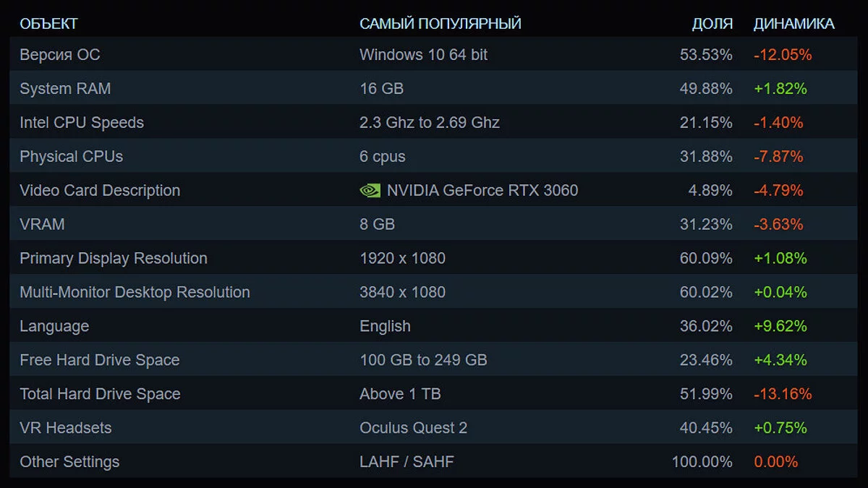868x488 pixels.
Task: Open the Other Settings row
Action: coord(69,463)
